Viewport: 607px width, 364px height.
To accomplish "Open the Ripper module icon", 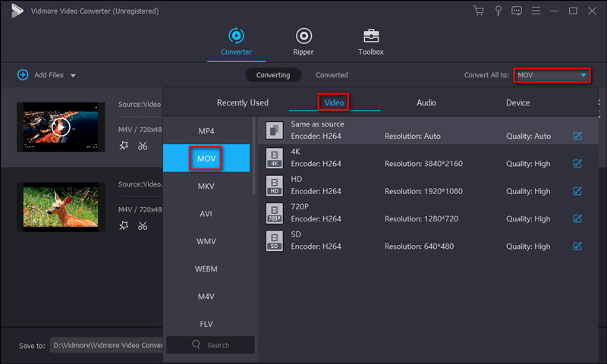I will (x=303, y=36).
